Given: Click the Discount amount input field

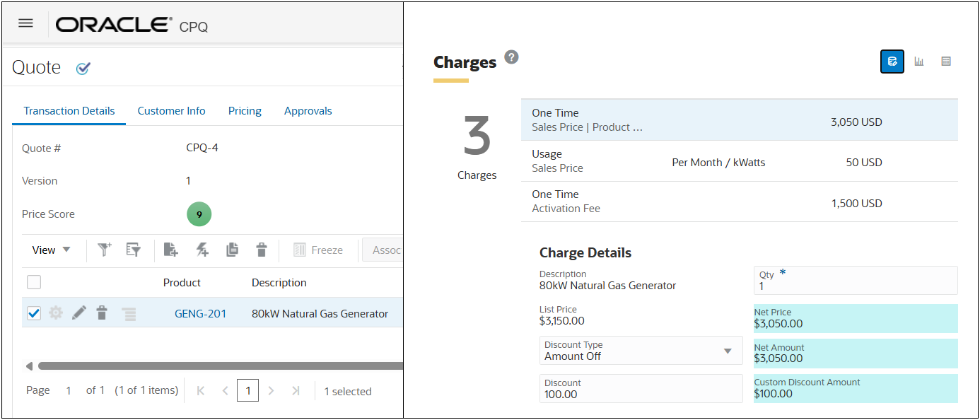Looking at the screenshot, I should point(641,389).
